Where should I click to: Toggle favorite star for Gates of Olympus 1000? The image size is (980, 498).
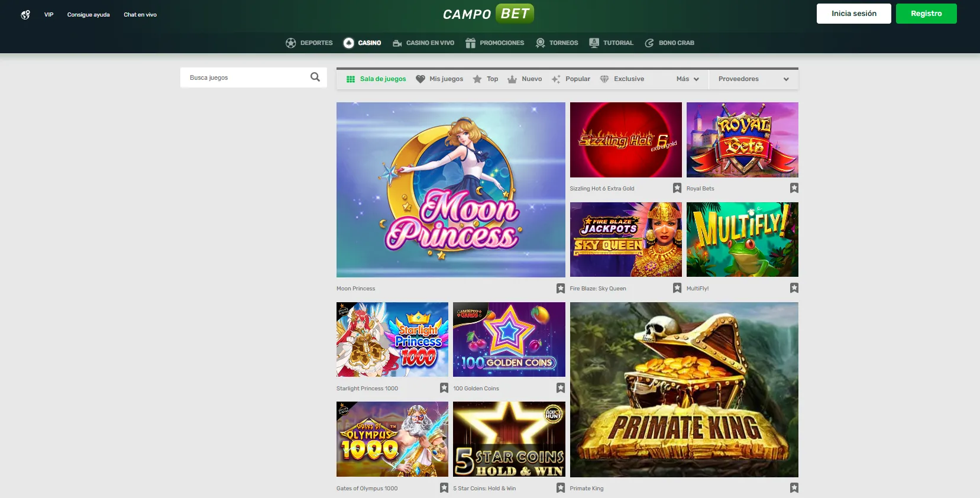[444, 488]
